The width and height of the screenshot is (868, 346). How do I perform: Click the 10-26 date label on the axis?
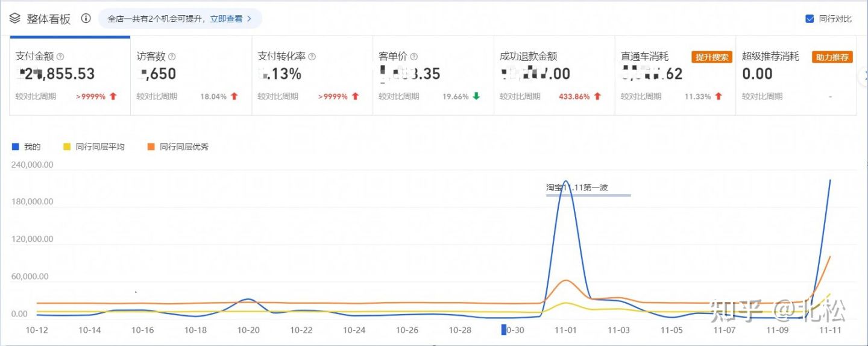[x=407, y=330]
